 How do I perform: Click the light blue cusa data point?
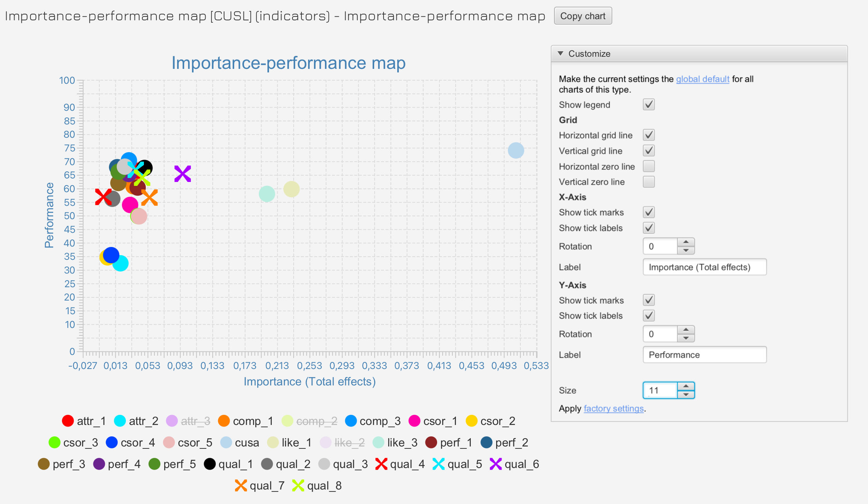[x=516, y=151]
